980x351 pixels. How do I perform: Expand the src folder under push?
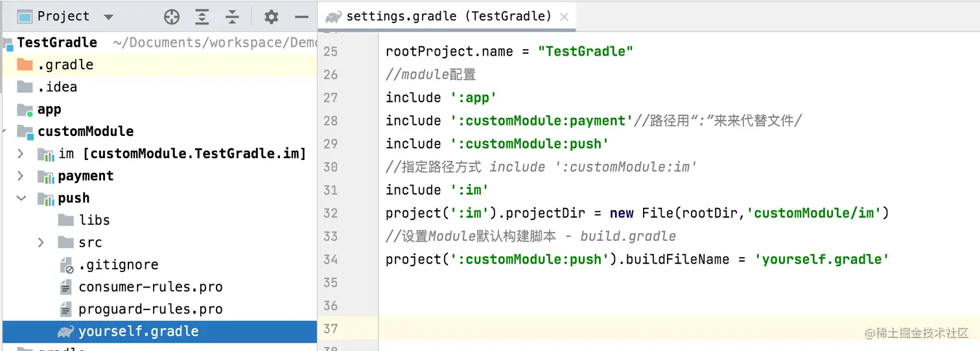tap(41, 243)
